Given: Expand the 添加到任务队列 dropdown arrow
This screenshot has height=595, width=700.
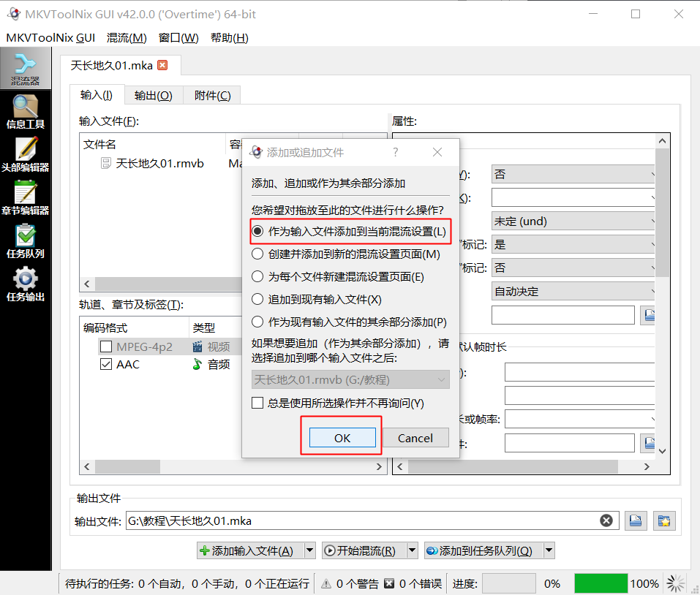Looking at the screenshot, I should (x=549, y=550).
